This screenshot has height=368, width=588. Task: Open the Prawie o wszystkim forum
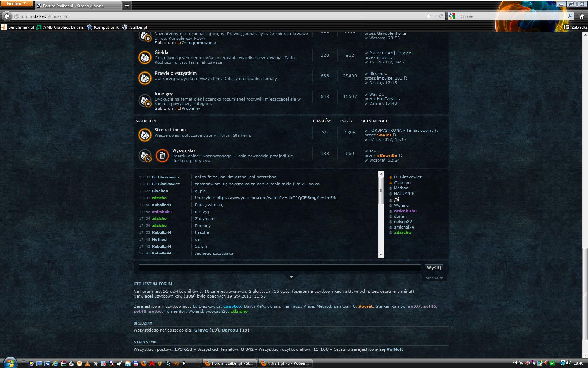tap(176, 73)
